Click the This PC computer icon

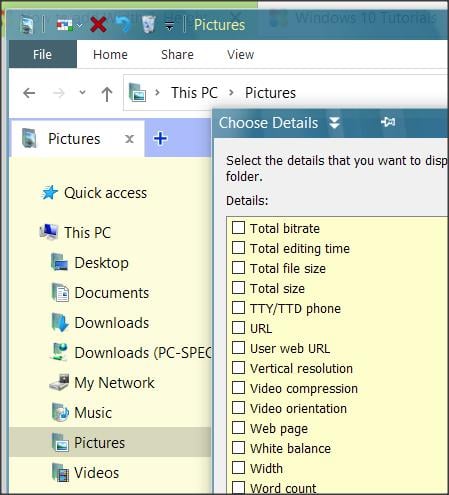[49, 232]
